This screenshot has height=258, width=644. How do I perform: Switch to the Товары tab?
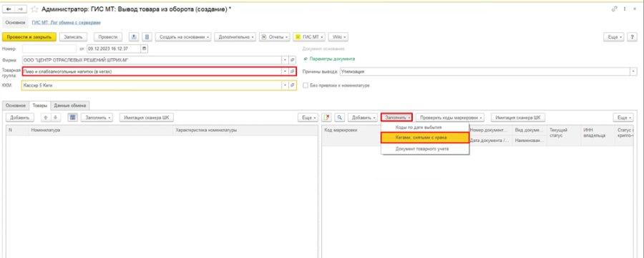[x=40, y=105]
